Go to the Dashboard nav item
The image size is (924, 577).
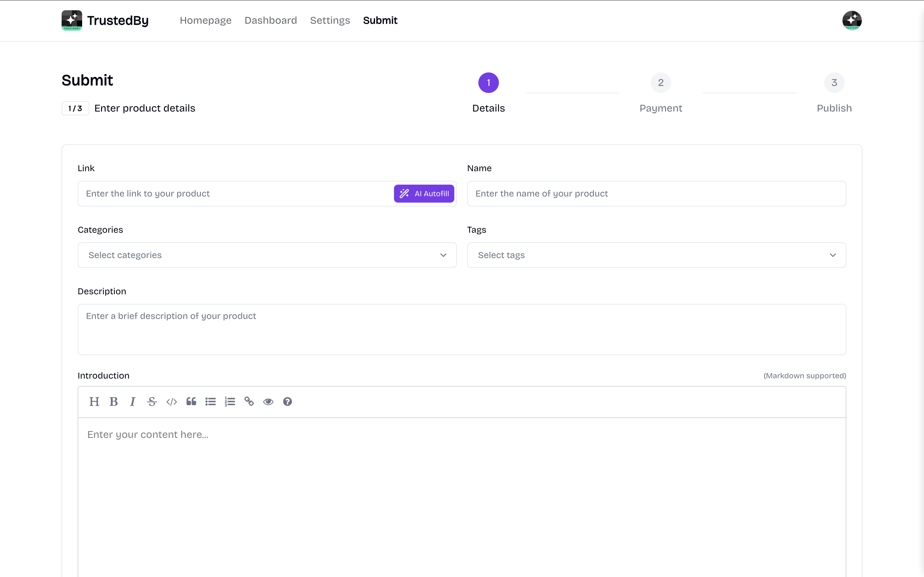pos(271,20)
